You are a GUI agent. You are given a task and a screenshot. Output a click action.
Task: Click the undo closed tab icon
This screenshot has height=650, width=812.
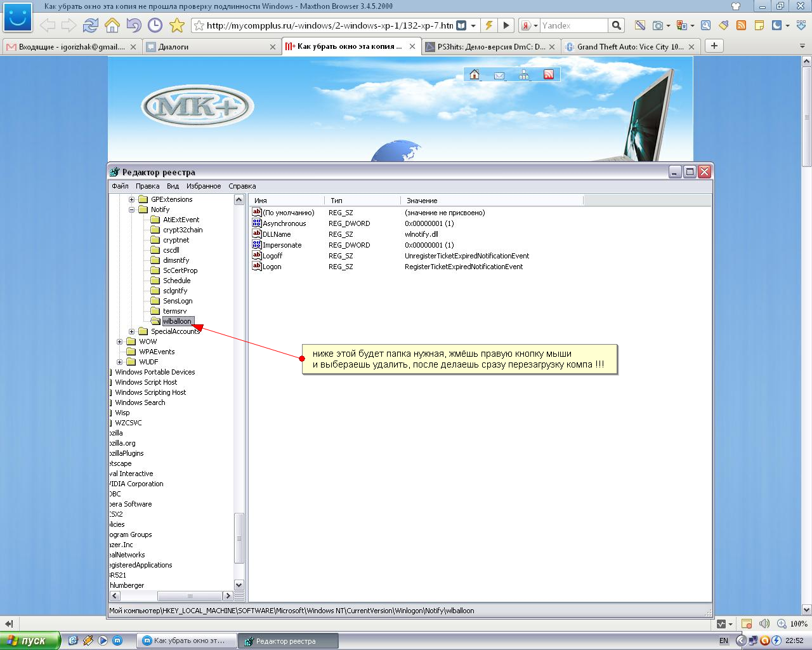tap(133, 25)
